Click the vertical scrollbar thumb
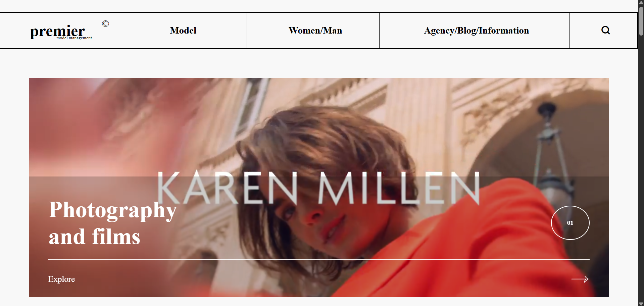 click(641, 21)
